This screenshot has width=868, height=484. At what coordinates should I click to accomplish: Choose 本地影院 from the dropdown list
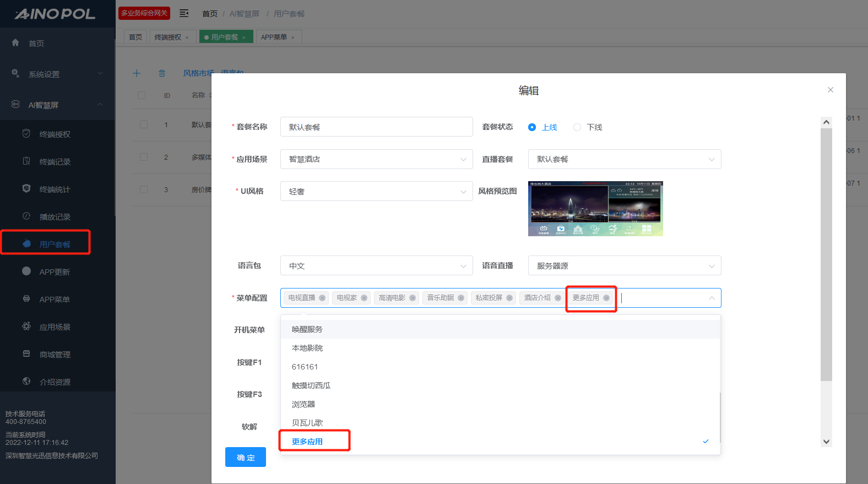point(307,348)
